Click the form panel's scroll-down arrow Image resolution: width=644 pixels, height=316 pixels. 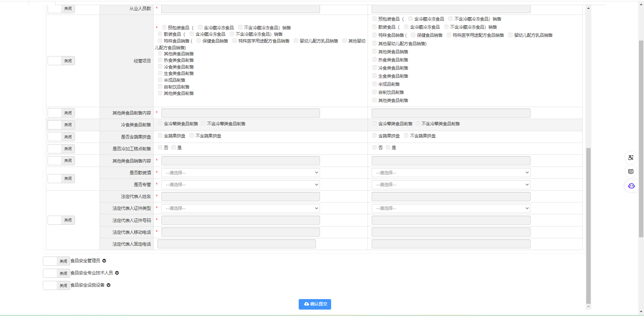[x=588, y=307]
